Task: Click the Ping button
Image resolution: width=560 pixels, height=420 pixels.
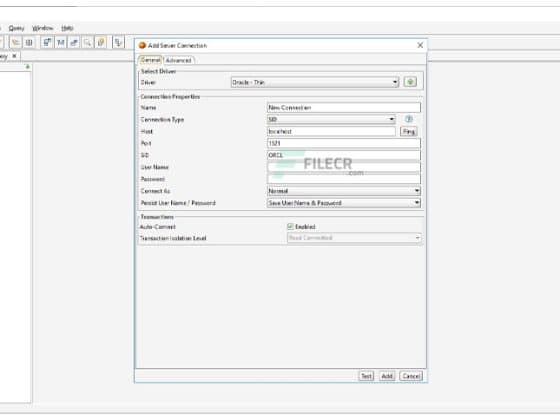Action: tap(409, 131)
